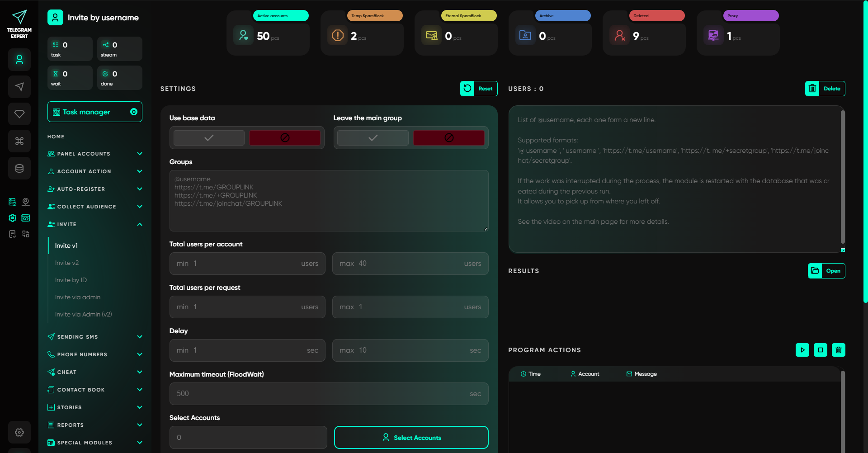Click the paper plane icon in left sidebar
868x453 pixels.
click(19, 87)
